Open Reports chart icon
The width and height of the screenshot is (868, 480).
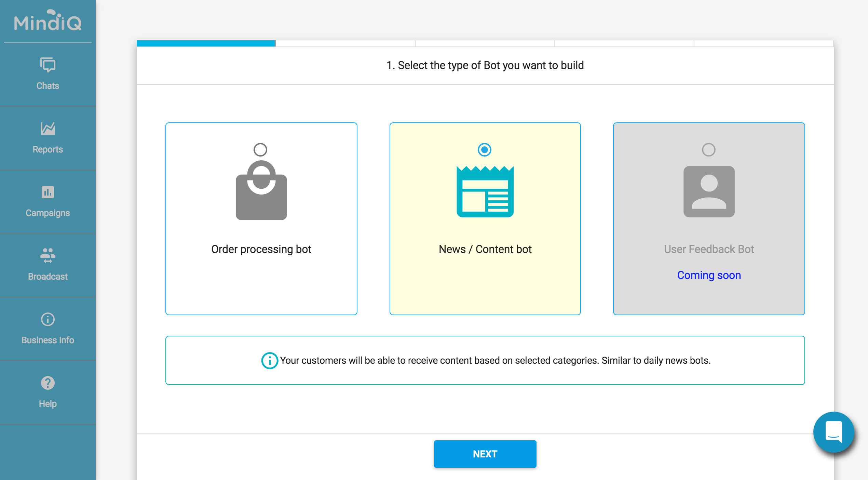tap(48, 129)
